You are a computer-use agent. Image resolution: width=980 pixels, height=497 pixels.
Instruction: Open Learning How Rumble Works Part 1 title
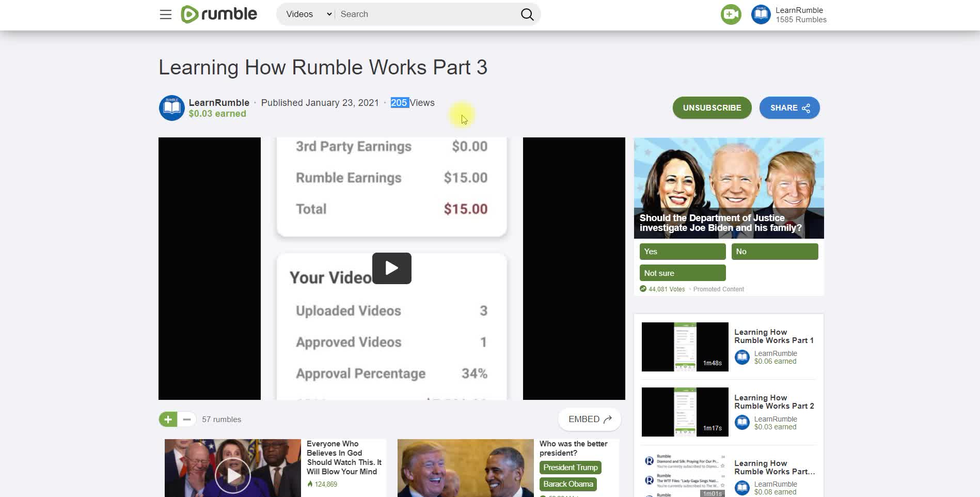pyautogui.click(x=774, y=336)
